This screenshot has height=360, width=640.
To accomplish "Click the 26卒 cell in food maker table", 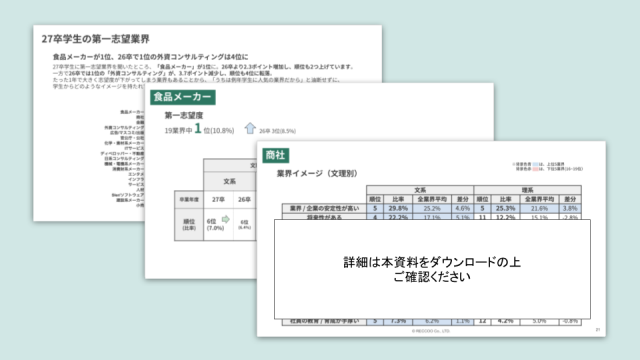I will (x=244, y=200).
